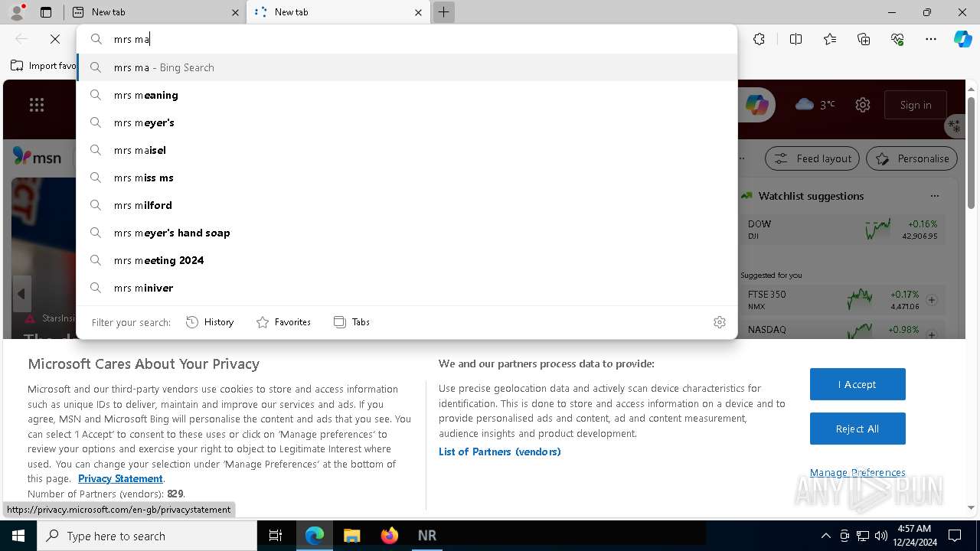This screenshot has height=551, width=980.
Task: Toggle split screen view icon
Action: pyautogui.click(x=795, y=39)
